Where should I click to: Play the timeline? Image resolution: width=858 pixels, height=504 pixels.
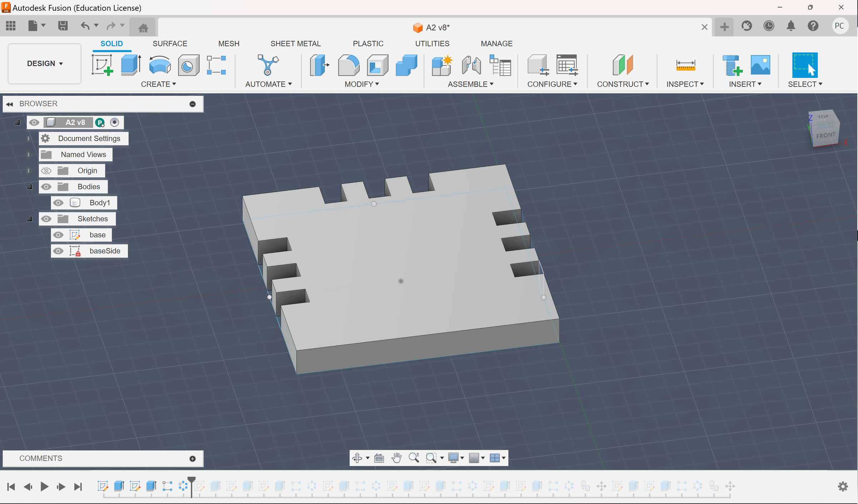coord(45,486)
